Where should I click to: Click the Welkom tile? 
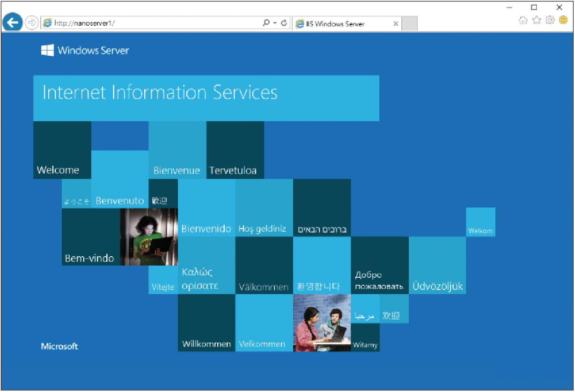click(480, 222)
